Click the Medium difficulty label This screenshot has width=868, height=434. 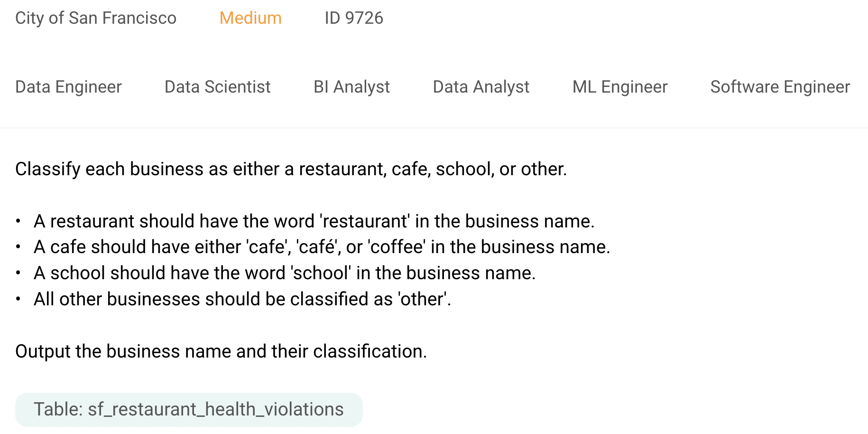point(250,18)
